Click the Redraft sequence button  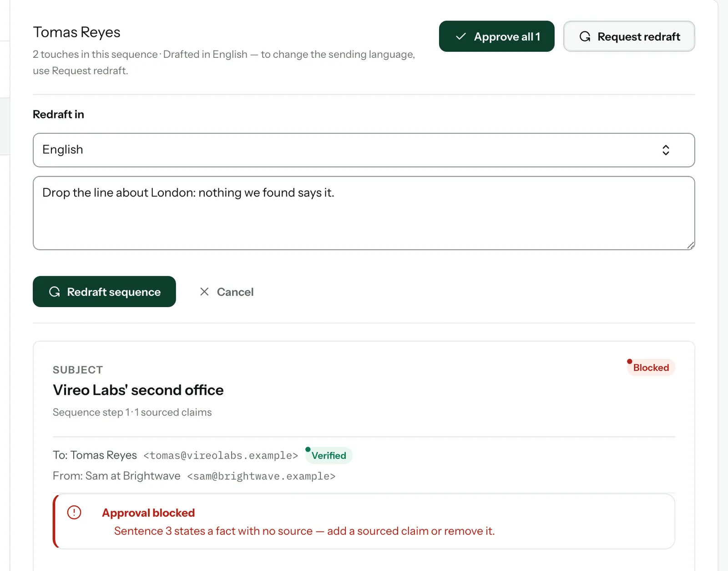pos(104,292)
